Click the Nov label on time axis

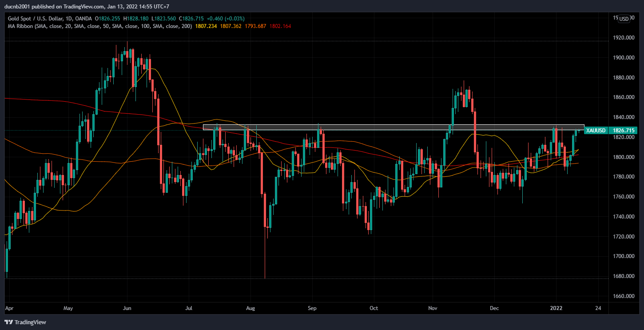coord(432,308)
